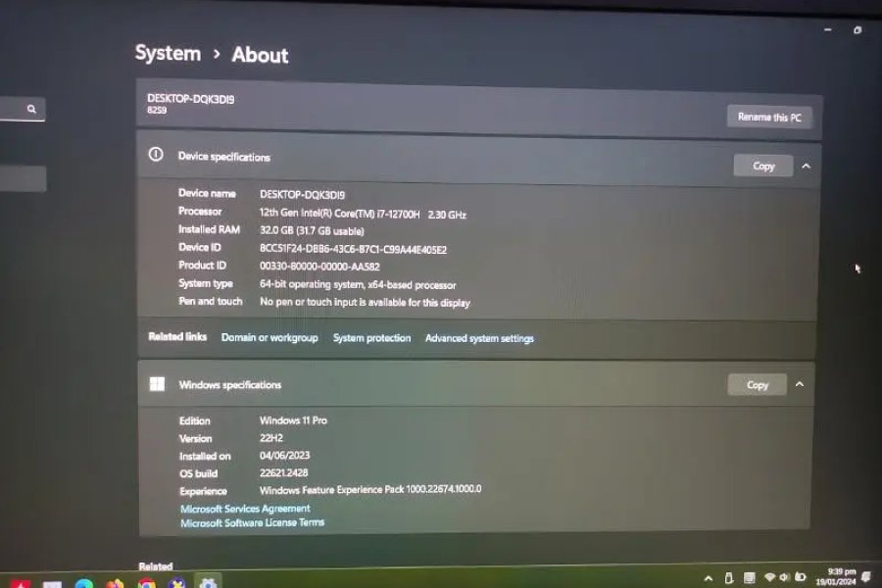Select OS build 22621.2428
The image size is (882, 588).
[x=283, y=472]
